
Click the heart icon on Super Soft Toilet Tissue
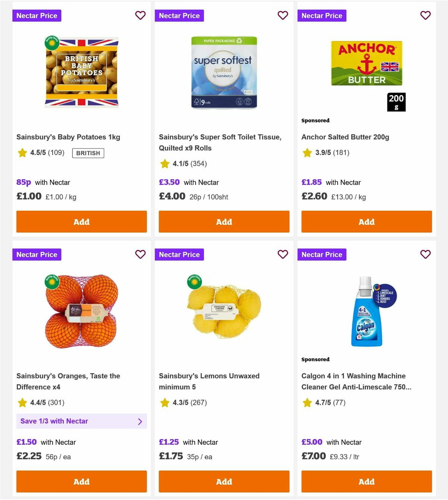coord(283,15)
